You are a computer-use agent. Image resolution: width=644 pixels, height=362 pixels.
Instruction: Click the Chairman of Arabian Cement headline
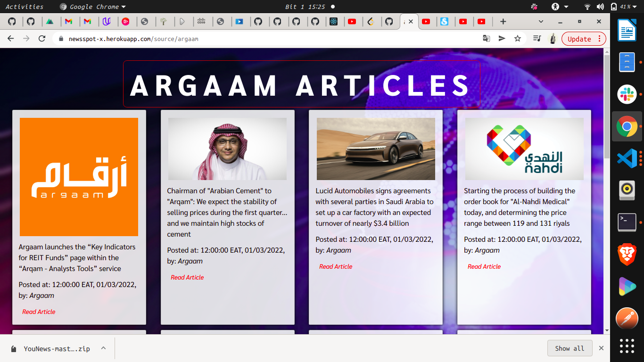click(x=227, y=213)
